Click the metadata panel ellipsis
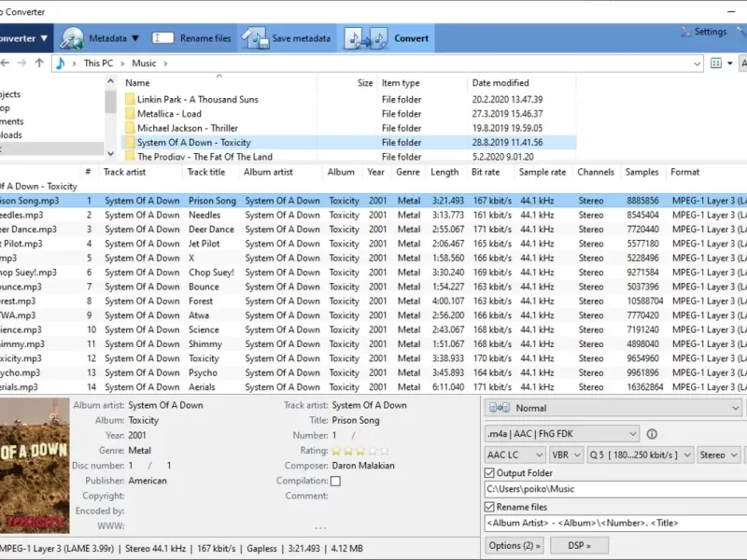The width and height of the screenshot is (747, 560). (x=320, y=528)
